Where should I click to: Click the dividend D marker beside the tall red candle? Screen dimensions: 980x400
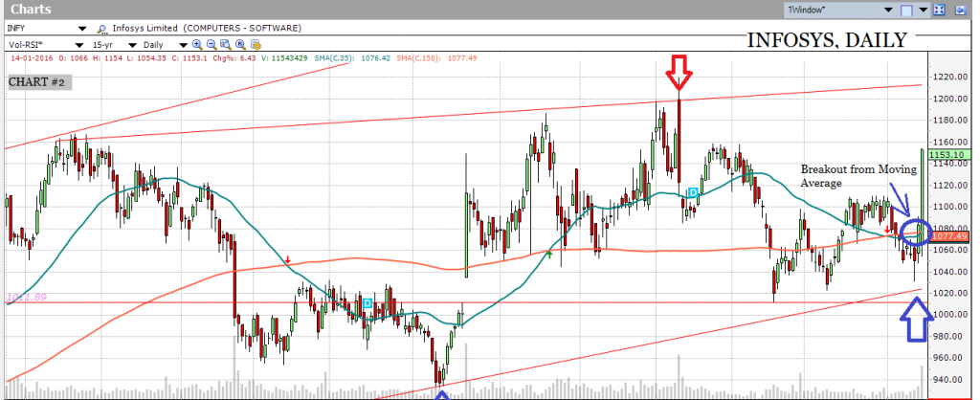pyautogui.click(x=693, y=192)
